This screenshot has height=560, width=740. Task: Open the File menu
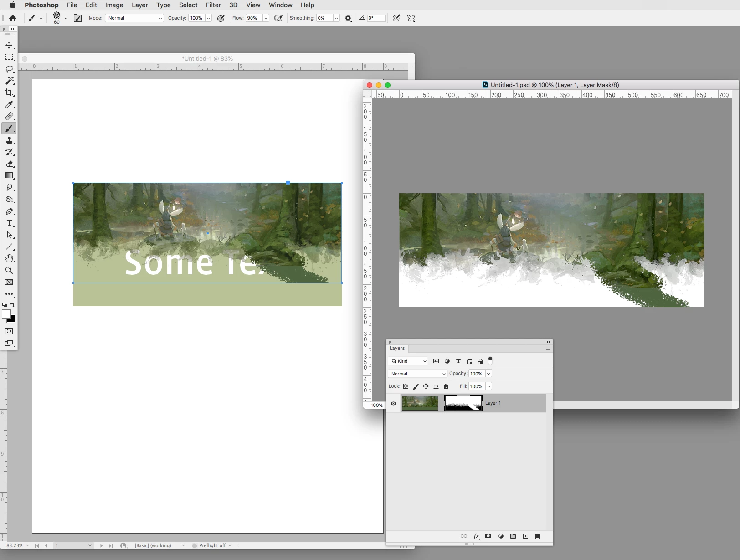click(x=72, y=5)
